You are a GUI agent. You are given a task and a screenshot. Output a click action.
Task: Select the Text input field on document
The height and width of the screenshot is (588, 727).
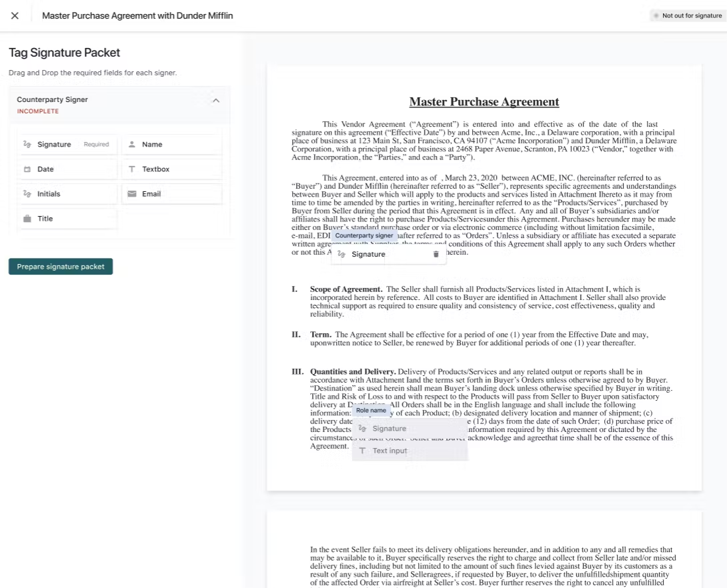410,451
